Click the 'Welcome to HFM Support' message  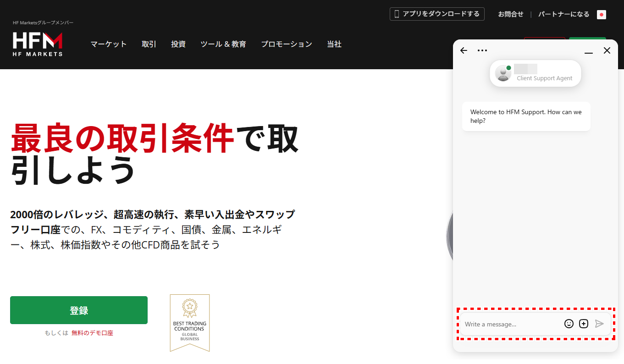(x=526, y=116)
